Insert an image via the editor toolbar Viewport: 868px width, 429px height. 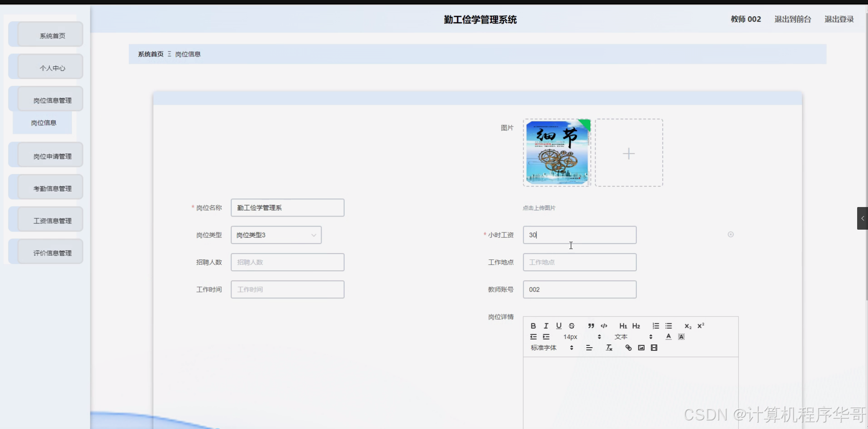tap(641, 348)
